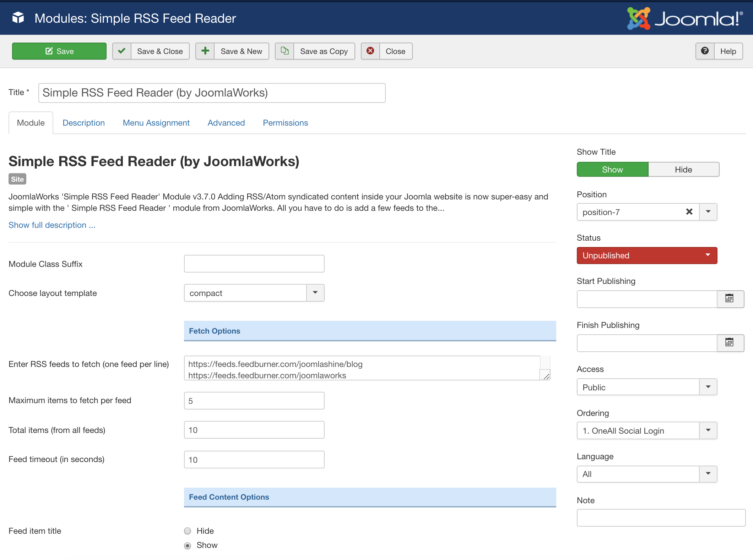Open the Ordering dropdown showing OneAll Social Login

647,430
